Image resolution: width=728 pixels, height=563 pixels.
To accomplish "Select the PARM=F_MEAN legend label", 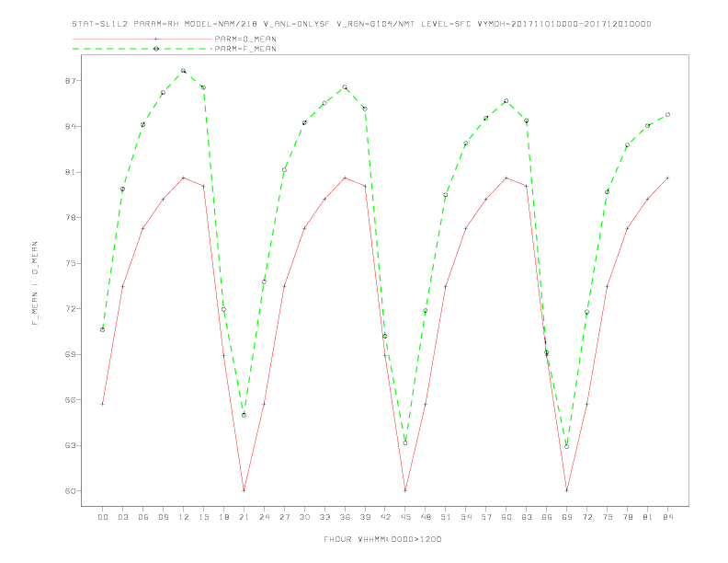I will (x=245, y=49).
